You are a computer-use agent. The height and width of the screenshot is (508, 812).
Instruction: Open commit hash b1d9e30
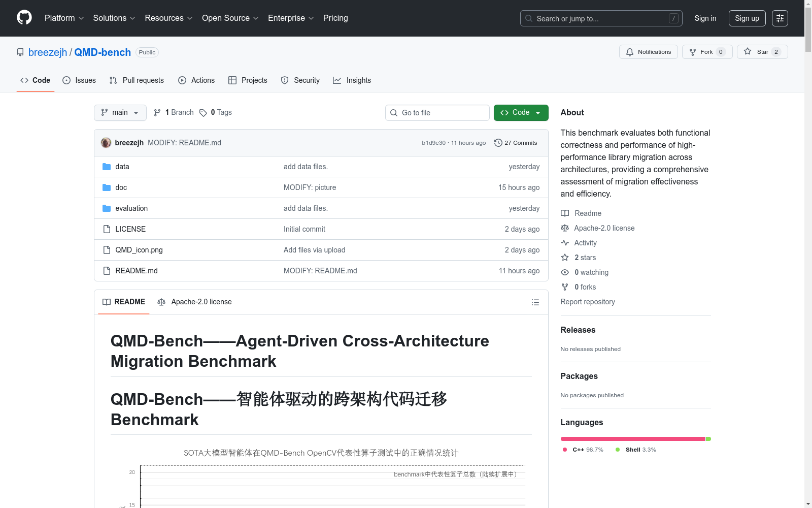pos(433,143)
